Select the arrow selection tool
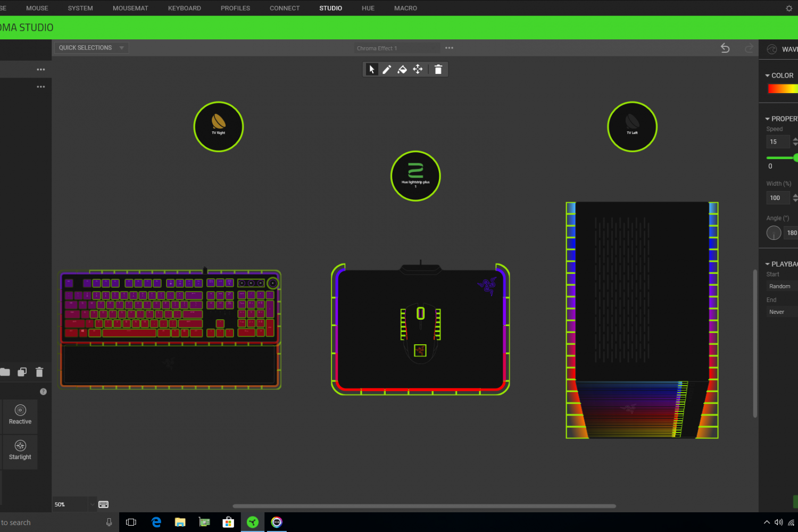 (372, 70)
